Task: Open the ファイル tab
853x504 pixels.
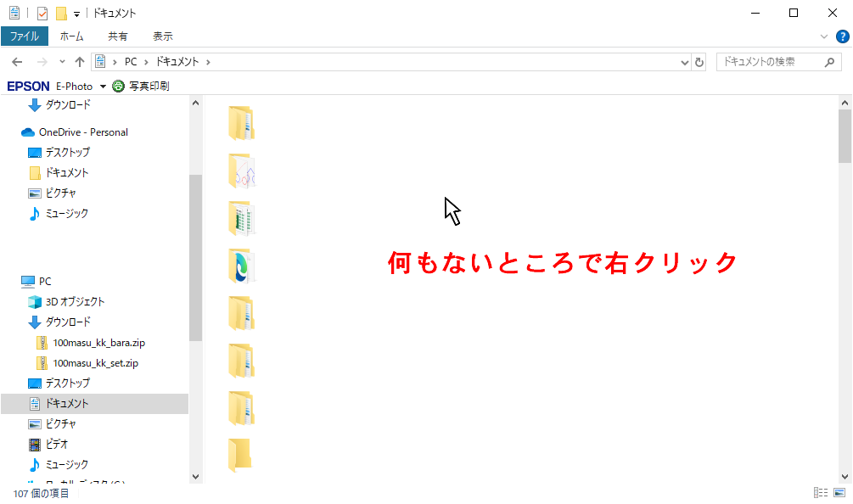Action: [25, 36]
